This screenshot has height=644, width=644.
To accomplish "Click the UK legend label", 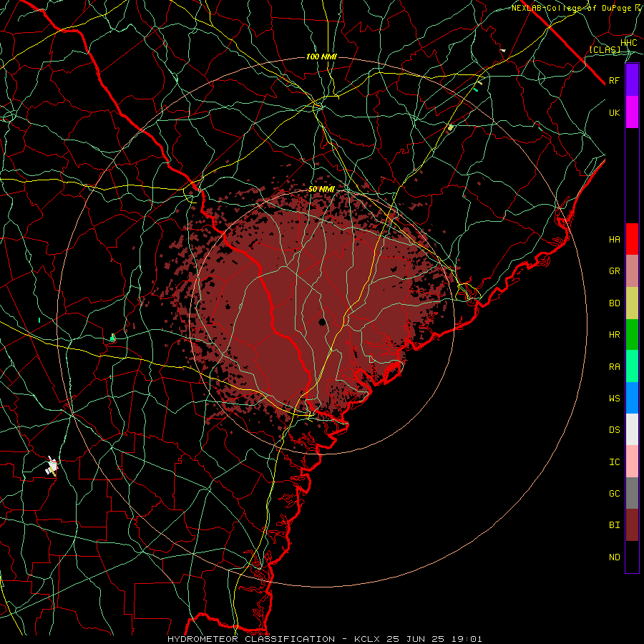I will click(614, 112).
